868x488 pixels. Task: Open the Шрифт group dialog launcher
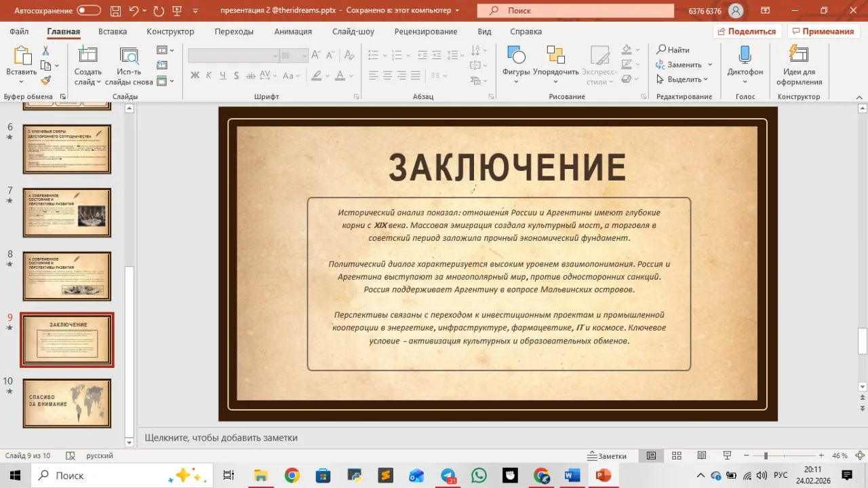tap(357, 96)
